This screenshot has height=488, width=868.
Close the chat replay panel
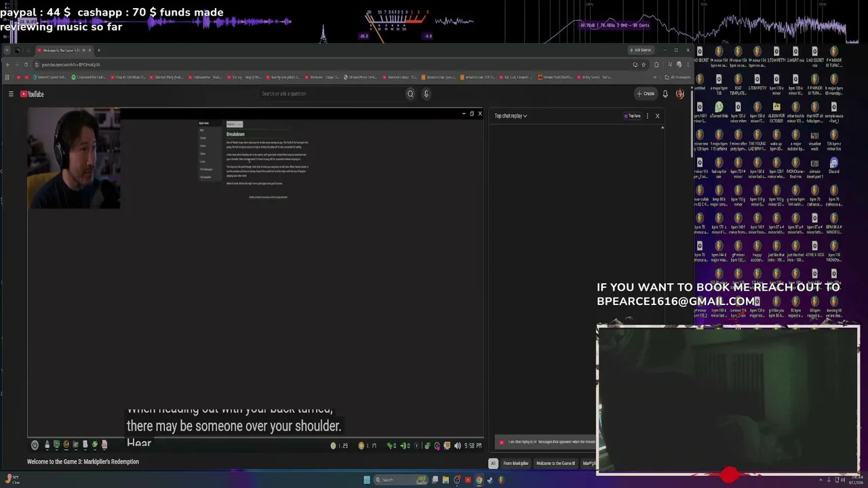click(657, 116)
